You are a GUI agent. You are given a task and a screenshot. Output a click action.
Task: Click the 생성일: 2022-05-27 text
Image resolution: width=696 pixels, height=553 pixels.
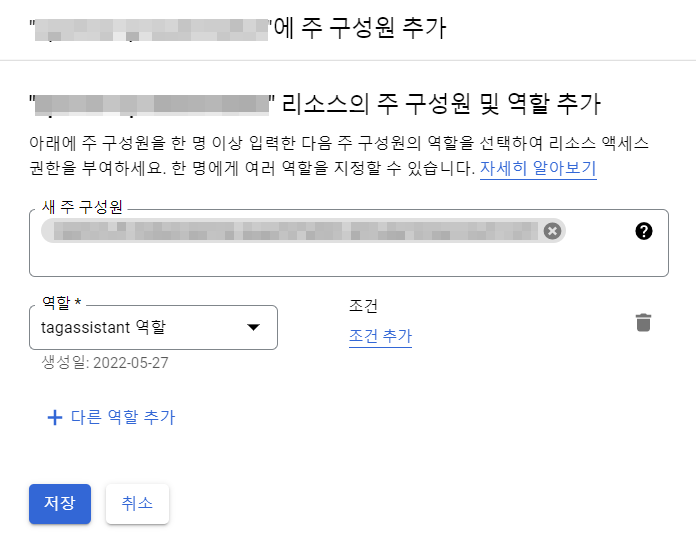coord(105,362)
